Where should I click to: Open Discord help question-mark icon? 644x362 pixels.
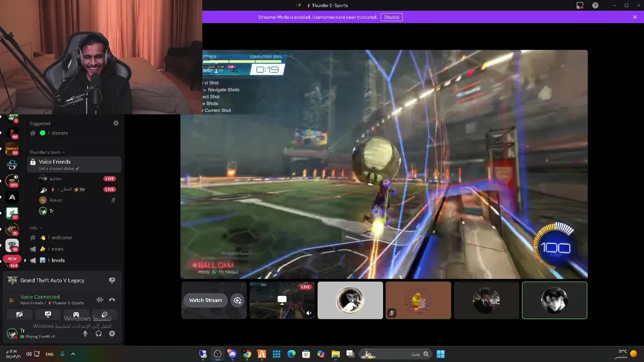point(595,6)
